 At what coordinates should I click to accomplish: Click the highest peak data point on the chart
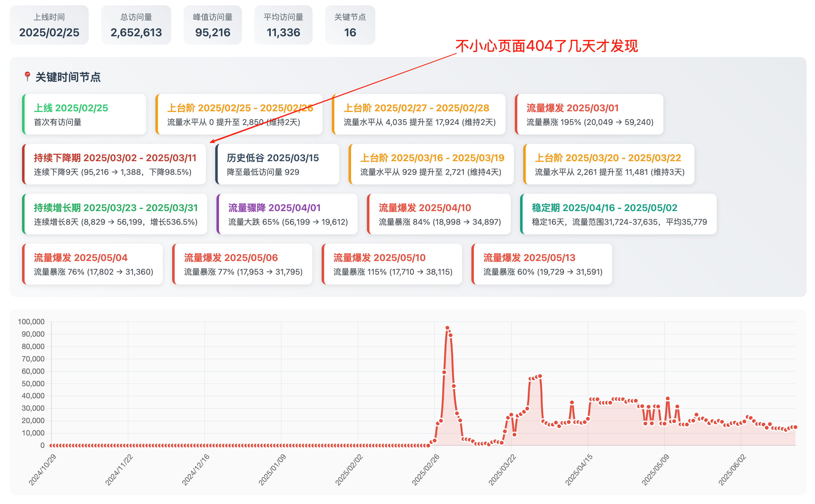447,328
